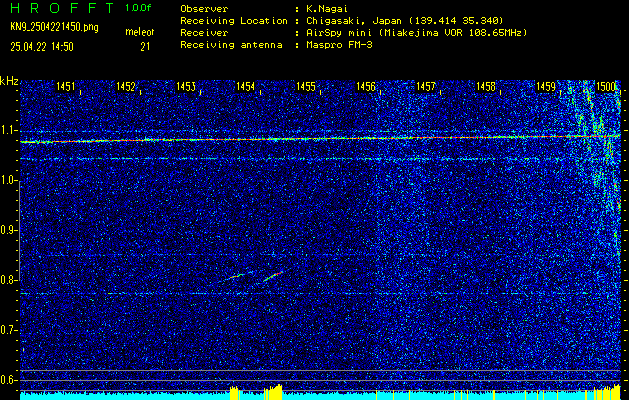Click the 1.1 frequency axis label
Image resolution: width=629 pixels, height=400 pixels.
coord(7,130)
